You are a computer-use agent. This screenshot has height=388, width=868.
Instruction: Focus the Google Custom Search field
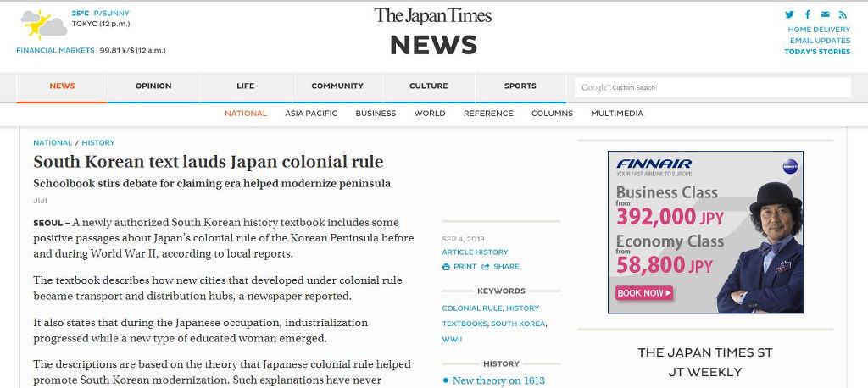(712, 87)
